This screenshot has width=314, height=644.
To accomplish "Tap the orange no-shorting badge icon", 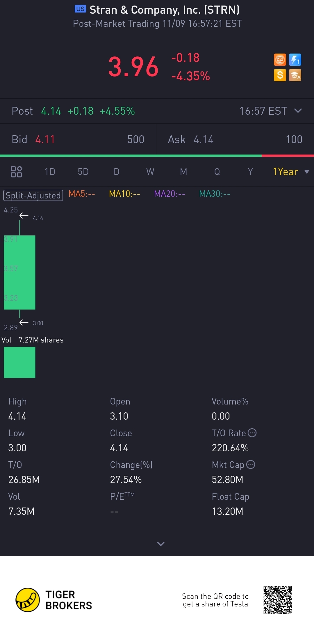I will point(280,60).
